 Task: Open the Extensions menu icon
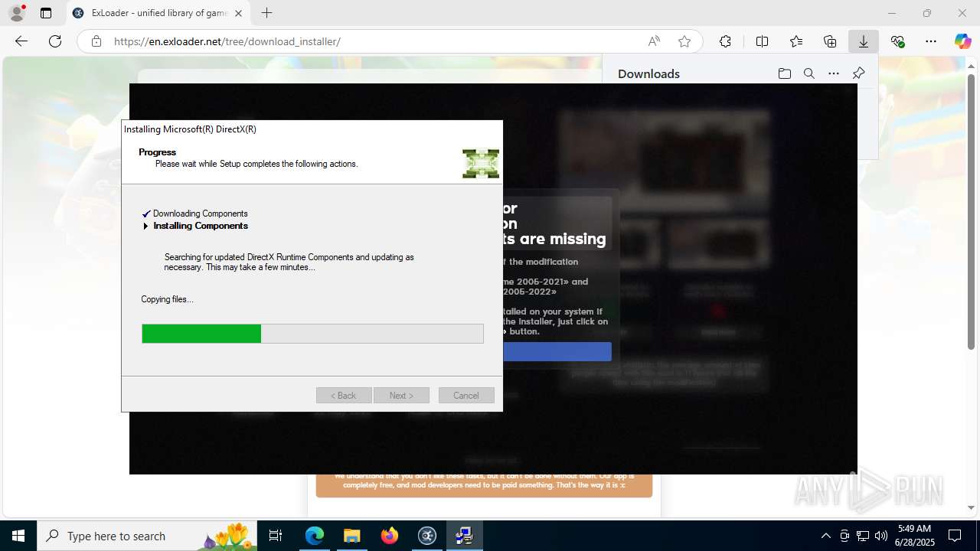(725, 41)
